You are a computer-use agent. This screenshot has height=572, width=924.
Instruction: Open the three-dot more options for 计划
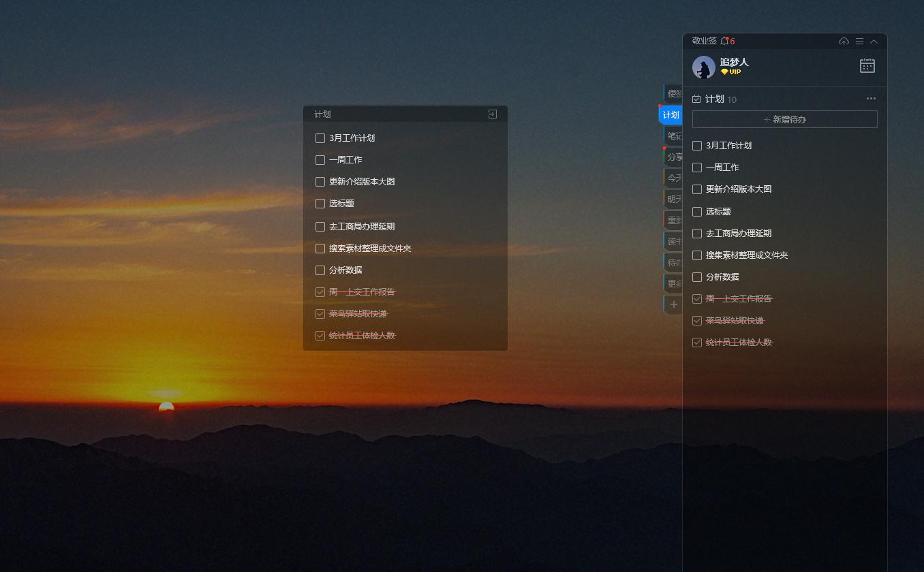click(x=871, y=99)
